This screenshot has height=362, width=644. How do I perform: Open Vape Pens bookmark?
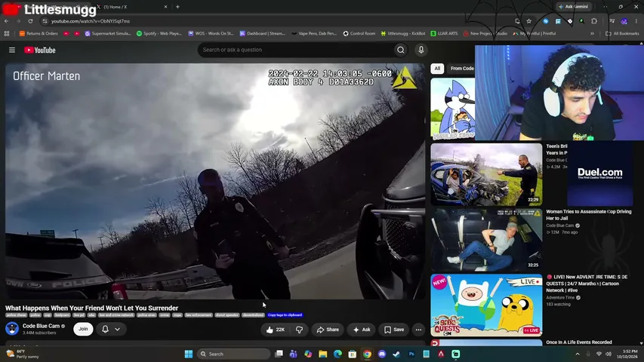coord(314,34)
